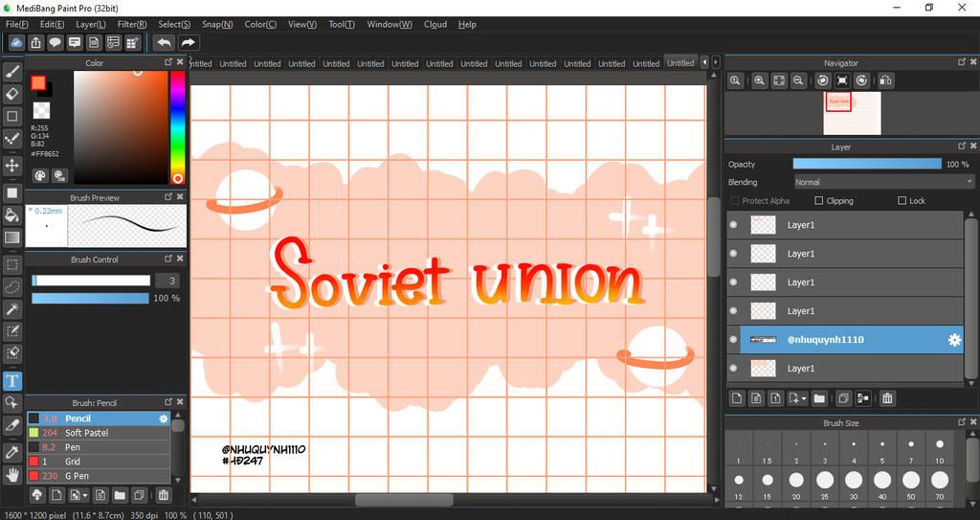Screen dimensions: 980x520
Task: Open the Window menu
Action: tap(390, 24)
